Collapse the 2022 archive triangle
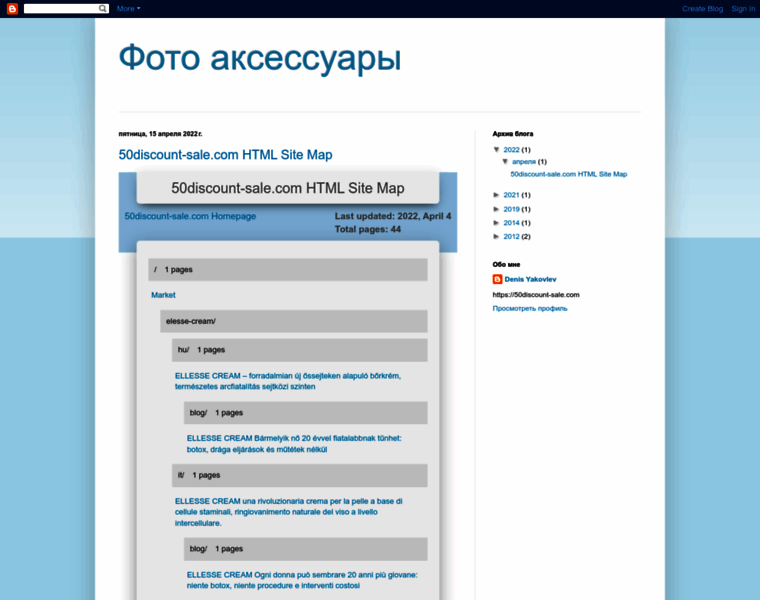 (496, 149)
